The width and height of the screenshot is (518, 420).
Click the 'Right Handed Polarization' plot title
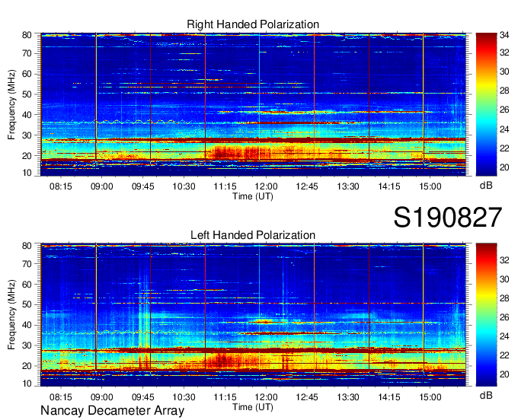[x=253, y=24]
